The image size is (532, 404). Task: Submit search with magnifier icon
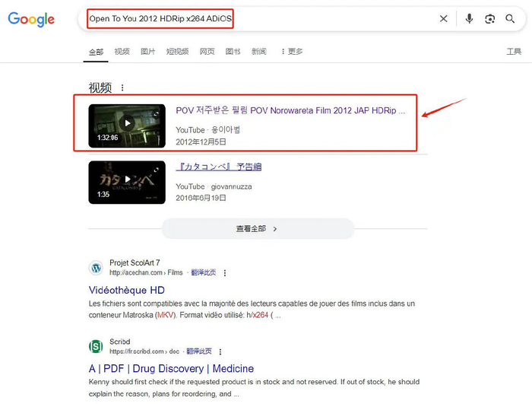(x=510, y=19)
